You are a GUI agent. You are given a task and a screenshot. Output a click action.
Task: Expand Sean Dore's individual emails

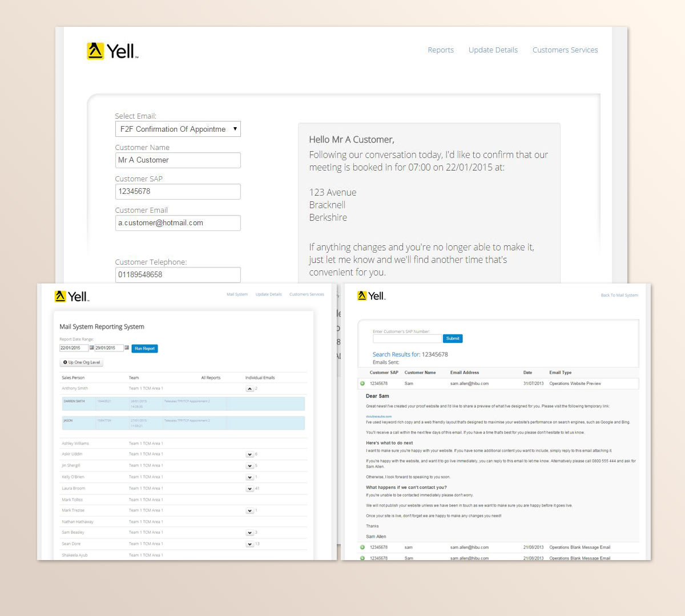click(x=249, y=544)
